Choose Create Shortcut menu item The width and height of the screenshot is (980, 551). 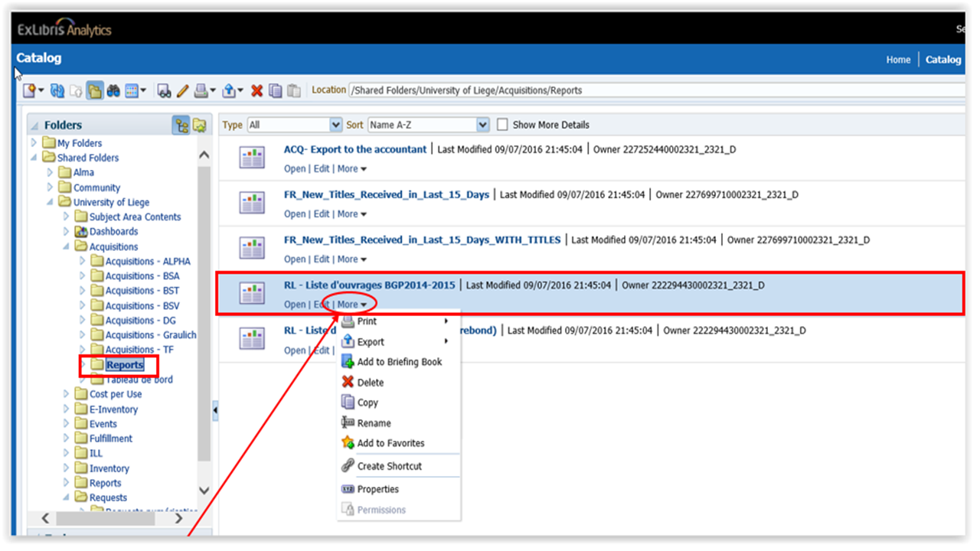[398, 466]
